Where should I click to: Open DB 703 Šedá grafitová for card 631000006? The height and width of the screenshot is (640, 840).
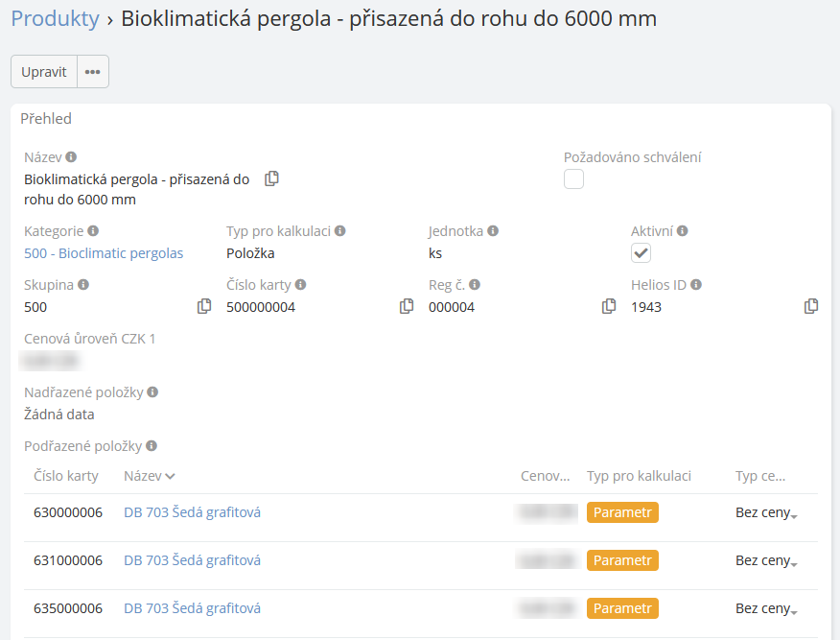coord(192,560)
